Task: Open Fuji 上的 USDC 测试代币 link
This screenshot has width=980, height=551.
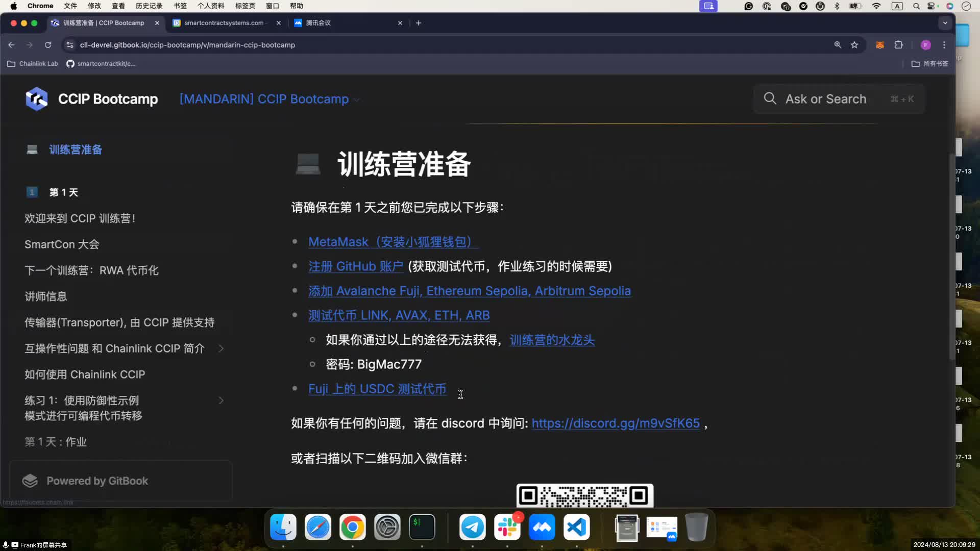Action: 377,389
